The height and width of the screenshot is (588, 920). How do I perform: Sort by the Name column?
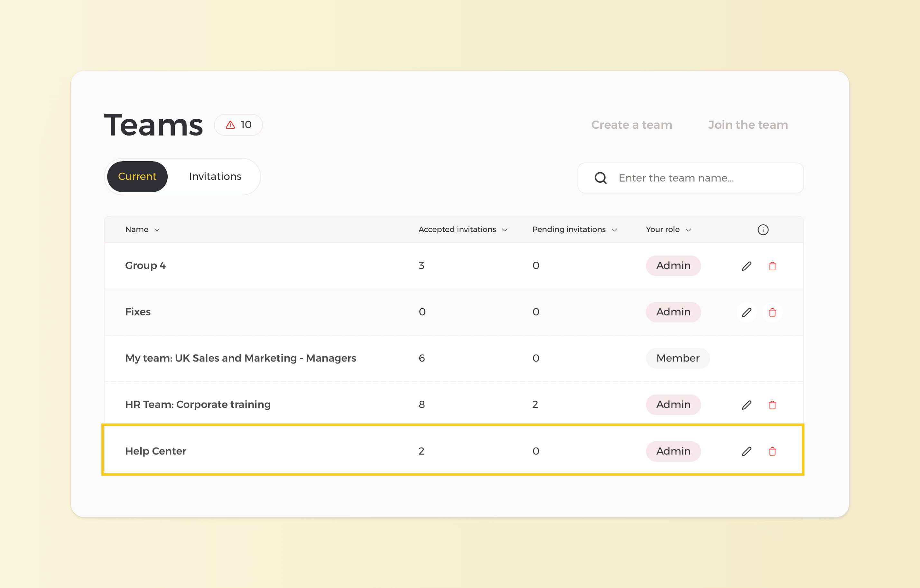click(142, 229)
